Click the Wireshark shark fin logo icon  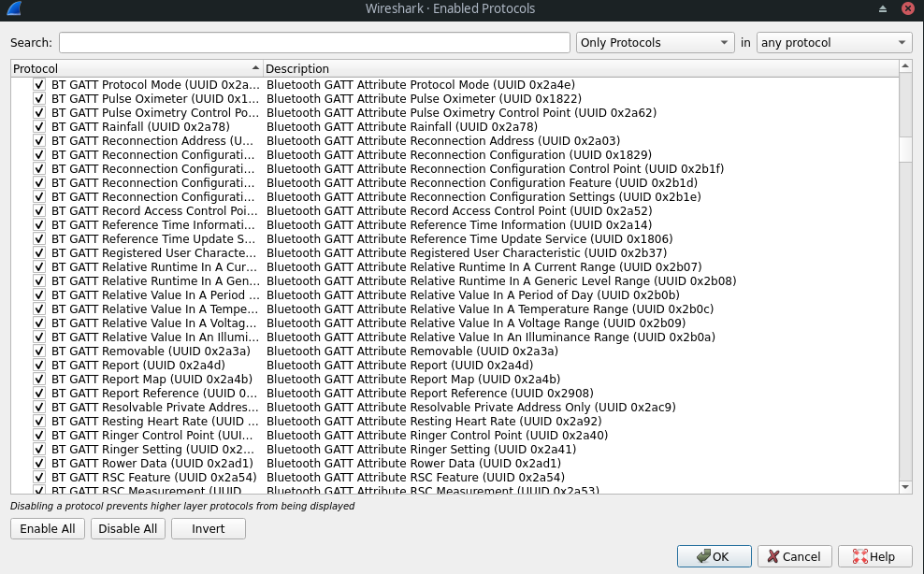coord(13,8)
